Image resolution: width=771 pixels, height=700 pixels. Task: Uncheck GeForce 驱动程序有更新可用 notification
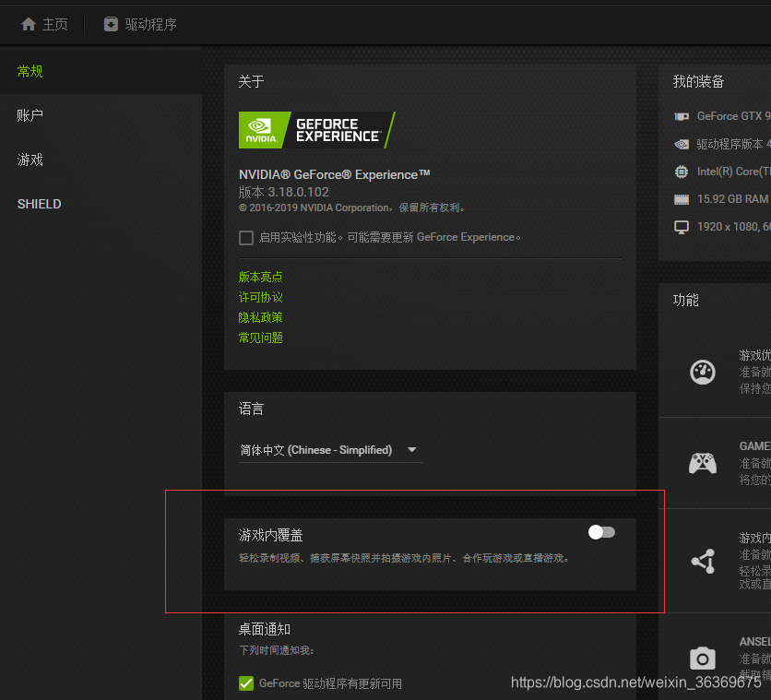click(x=246, y=683)
